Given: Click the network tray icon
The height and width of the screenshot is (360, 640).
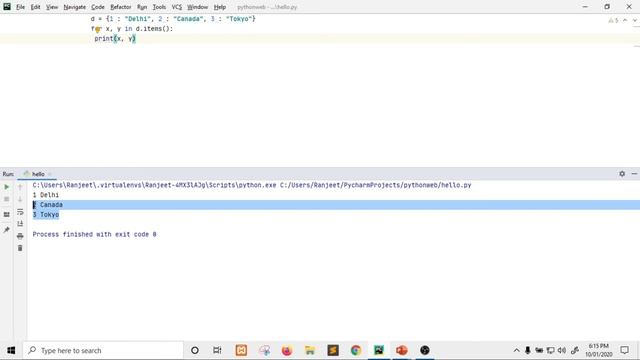Looking at the screenshot, I should click(x=551, y=350).
